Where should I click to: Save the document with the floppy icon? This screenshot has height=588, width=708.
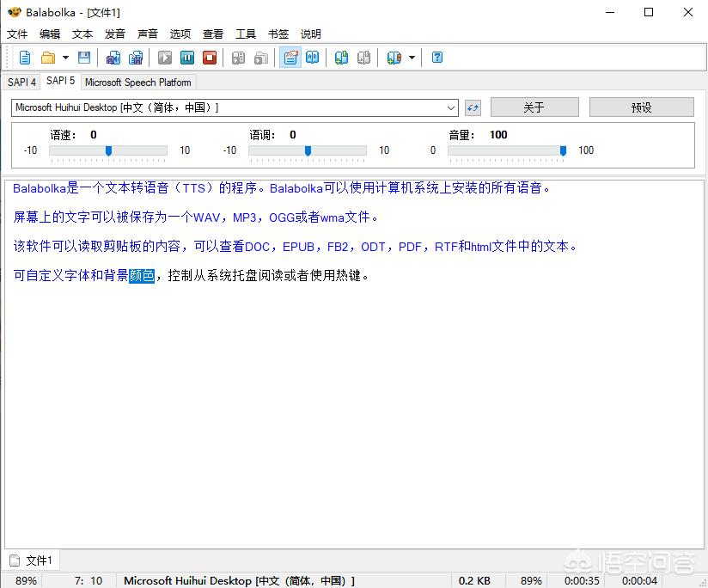(x=84, y=58)
